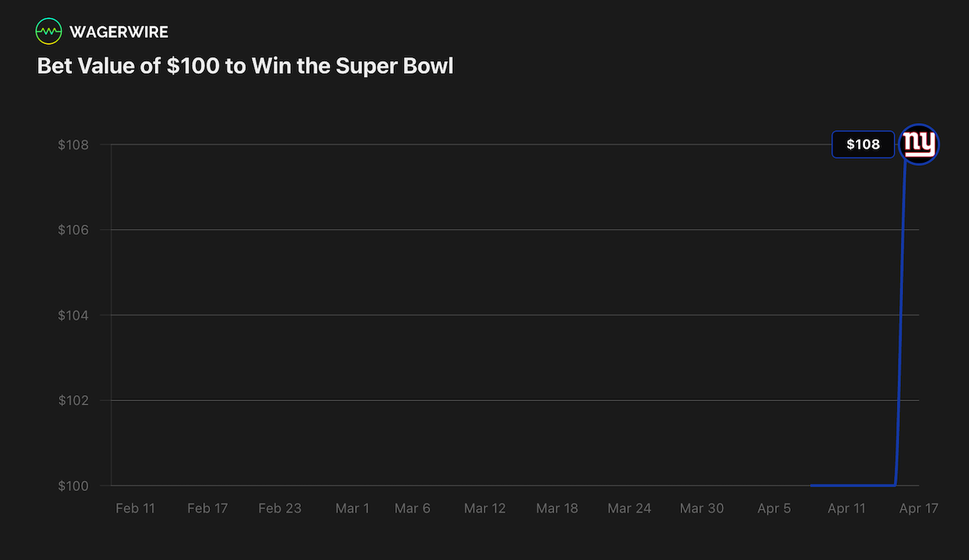Select the Mar 24 date label
The height and width of the screenshot is (560, 969).
629,509
